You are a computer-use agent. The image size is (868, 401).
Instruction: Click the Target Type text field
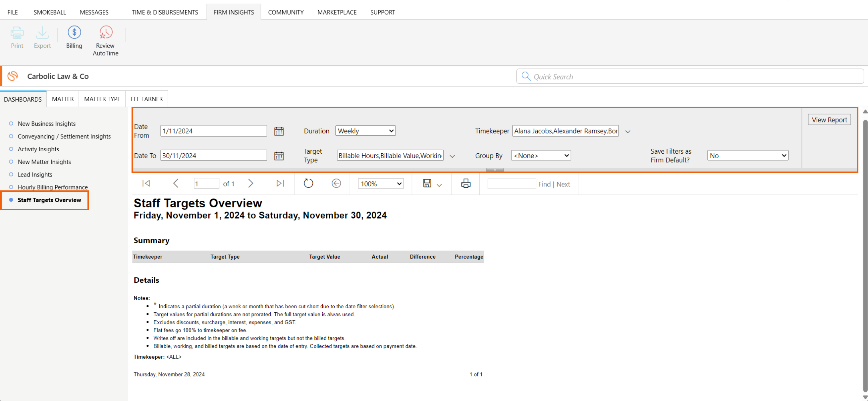click(390, 156)
